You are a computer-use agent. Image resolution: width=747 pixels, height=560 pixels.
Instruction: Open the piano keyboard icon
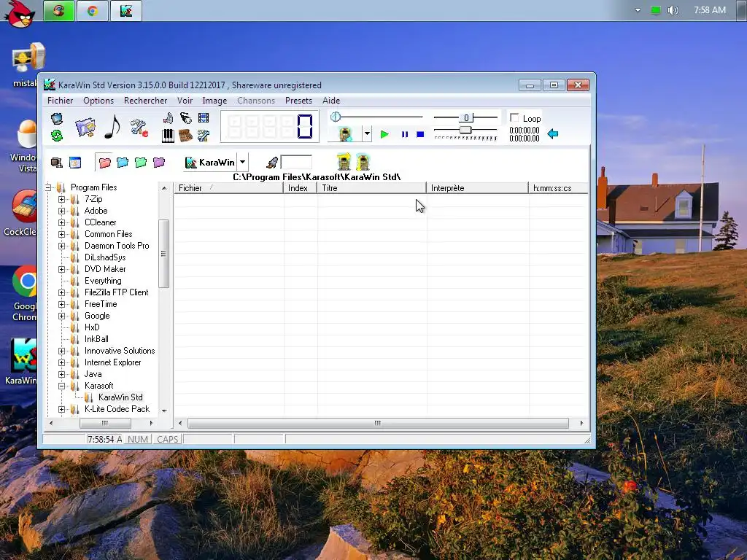pos(169,136)
